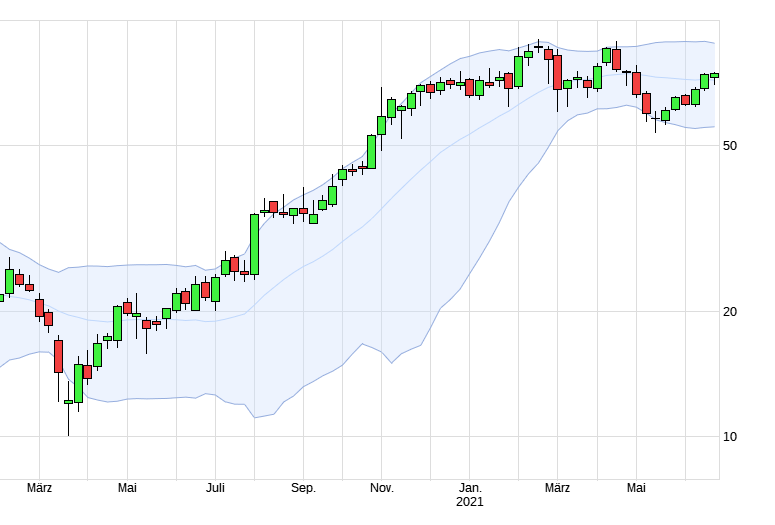Click the 10 price axis label
Image resolution: width=775 pixels, height=525 pixels.
(x=730, y=437)
